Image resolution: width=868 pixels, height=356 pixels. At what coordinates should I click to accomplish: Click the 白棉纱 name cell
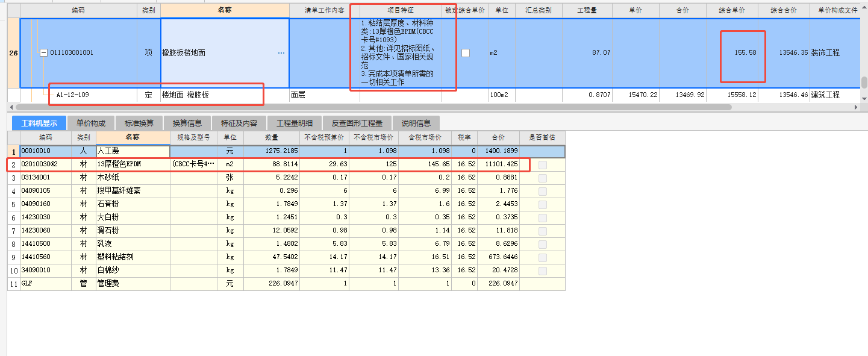133,270
